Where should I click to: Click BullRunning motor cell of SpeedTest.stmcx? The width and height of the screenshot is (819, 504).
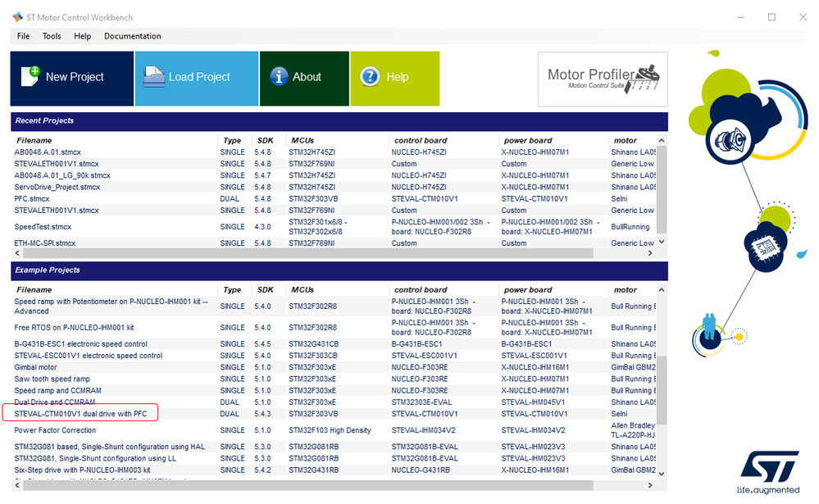pyautogui.click(x=630, y=227)
